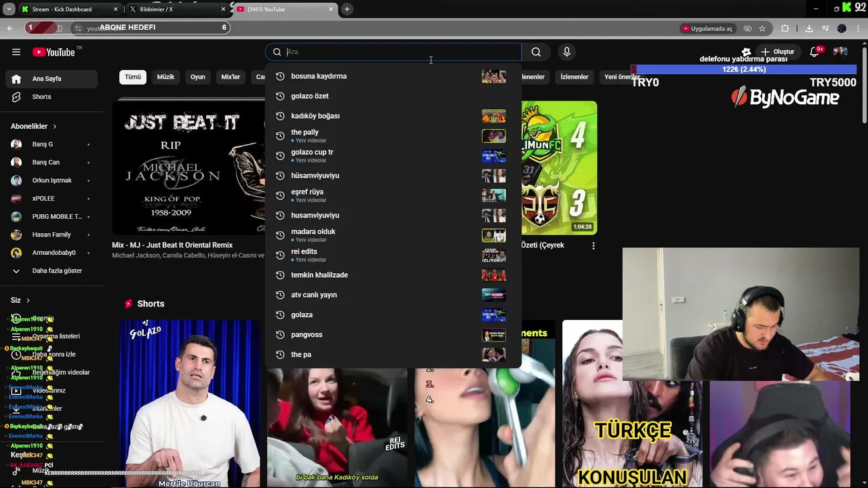Select the İzlenenler filter chip

tap(574, 77)
